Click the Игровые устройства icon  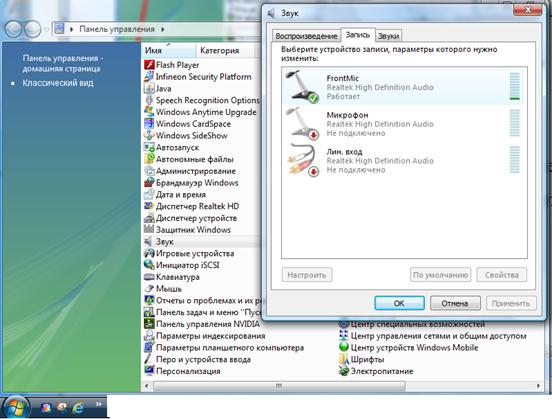(149, 253)
